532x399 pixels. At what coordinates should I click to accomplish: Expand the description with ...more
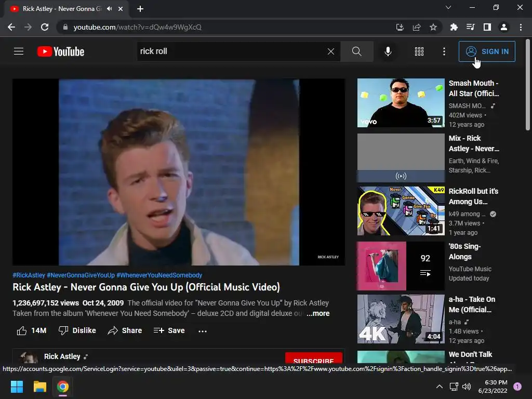click(318, 313)
